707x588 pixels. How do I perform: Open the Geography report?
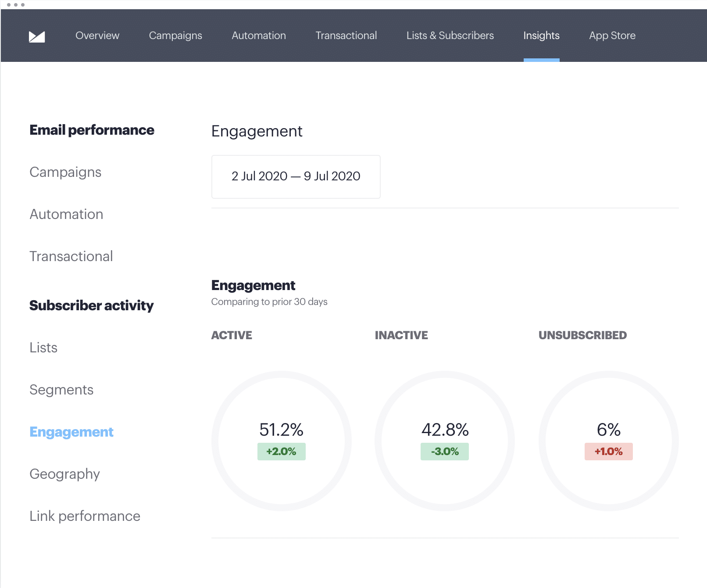tap(64, 474)
